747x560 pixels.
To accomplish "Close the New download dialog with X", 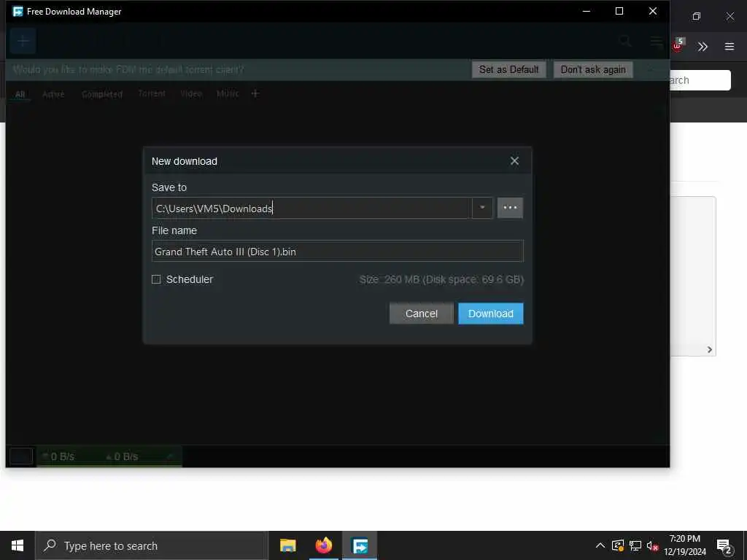I will [x=514, y=161].
